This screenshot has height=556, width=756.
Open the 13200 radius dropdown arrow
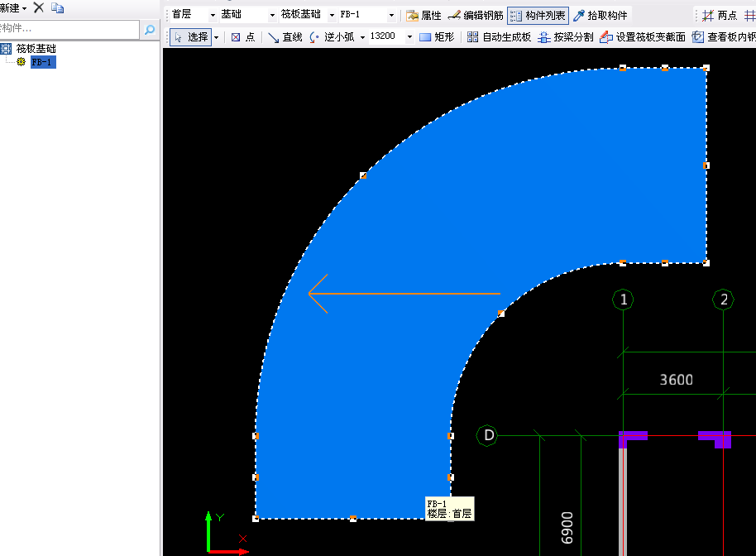(409, 37)
